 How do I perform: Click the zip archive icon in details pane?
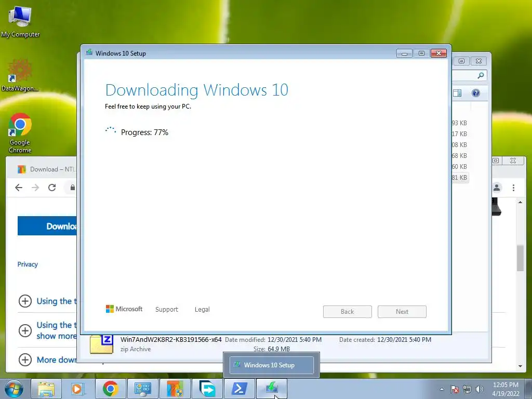[101, 344]
